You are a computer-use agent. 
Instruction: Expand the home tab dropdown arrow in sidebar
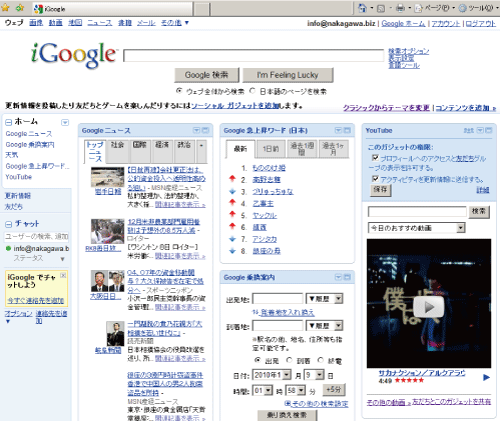(x=65, y=122)
